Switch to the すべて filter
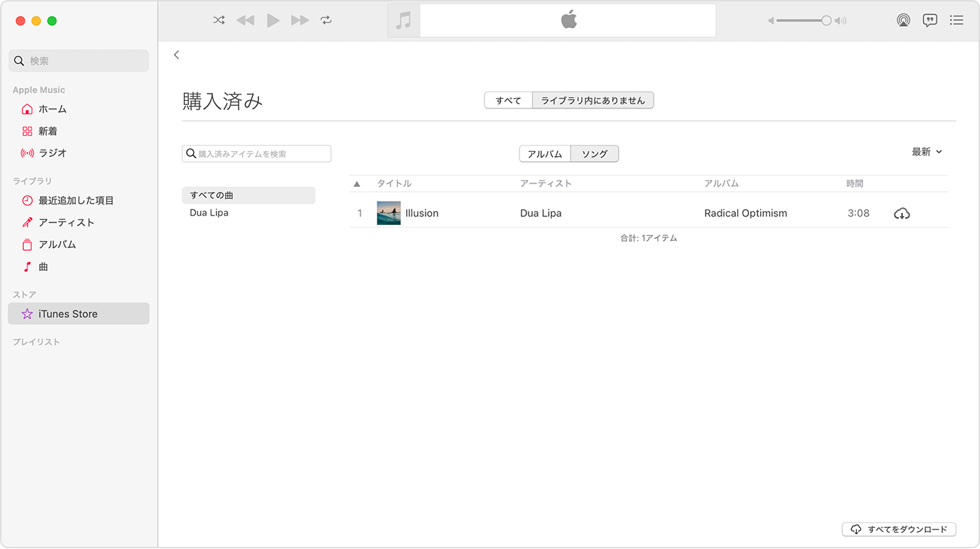980x549 pixels. [x=509, y=100]
